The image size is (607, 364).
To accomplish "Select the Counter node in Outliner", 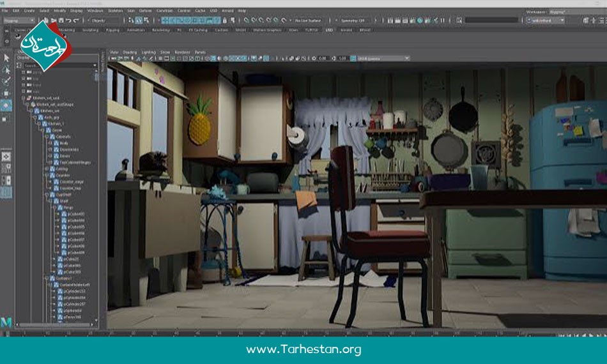I will tap(63, 175).
